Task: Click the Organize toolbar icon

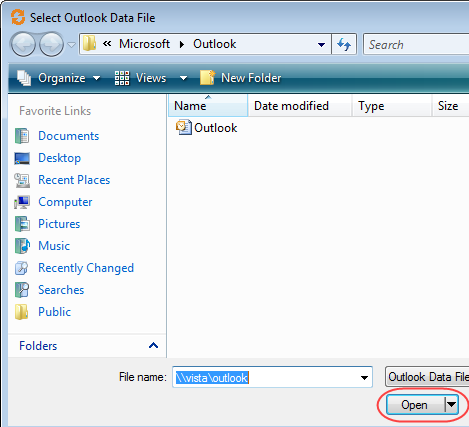Action: [24, 78]
